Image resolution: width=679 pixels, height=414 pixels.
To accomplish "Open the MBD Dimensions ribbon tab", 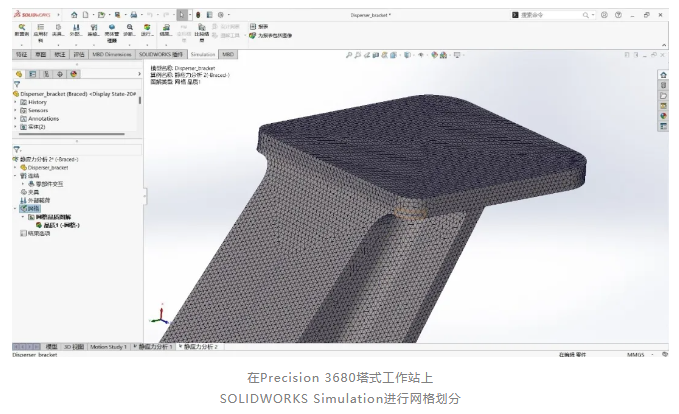I will [x=112, y=55].
